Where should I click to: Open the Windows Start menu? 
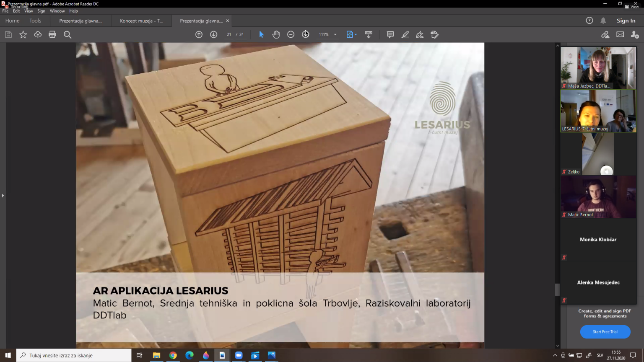coord(8,355)
